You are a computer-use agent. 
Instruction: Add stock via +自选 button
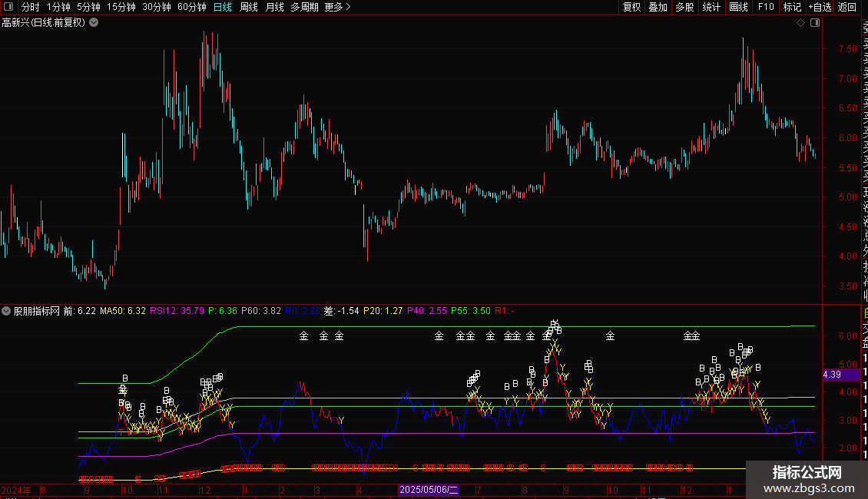820,7
